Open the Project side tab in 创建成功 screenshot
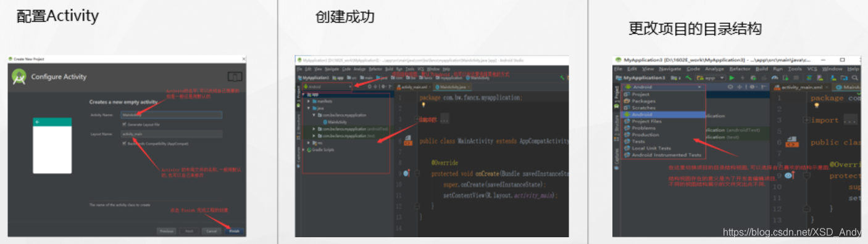868x244 pixels. (298, 96)
